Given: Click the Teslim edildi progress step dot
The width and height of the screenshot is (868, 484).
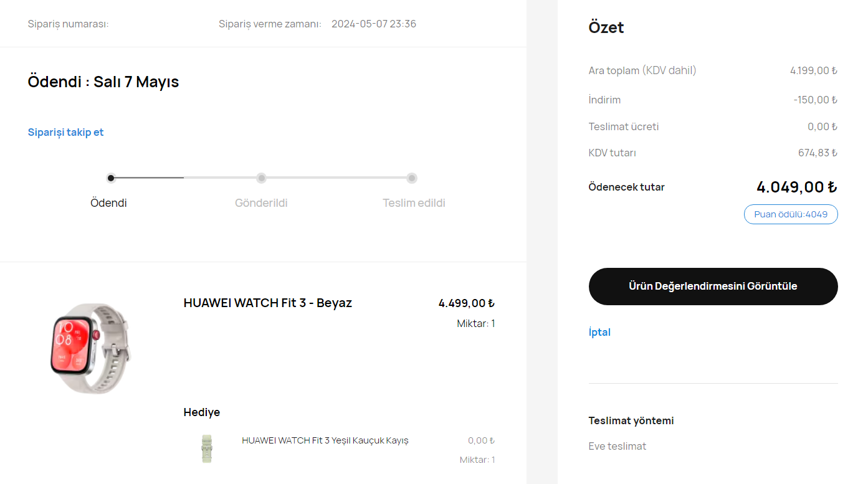Looking at the screenshot, I should click(412, 178).
